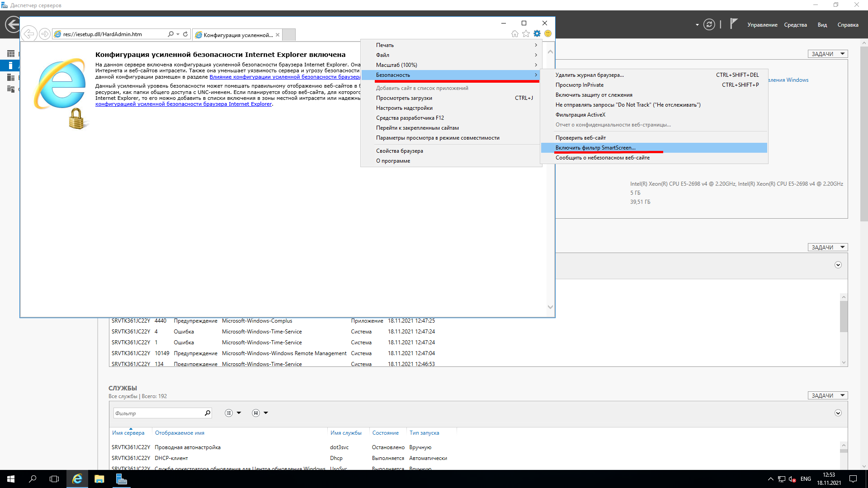Choose 'Просмотр InPrivate' in the submenu
The image size is (868, 488).
tap(579, 85)
